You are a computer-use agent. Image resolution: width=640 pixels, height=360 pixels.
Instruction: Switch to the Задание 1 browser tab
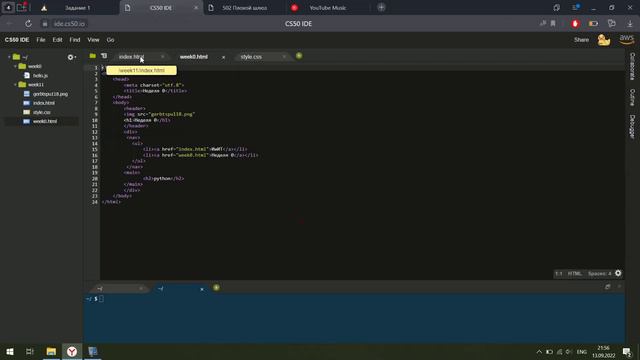pyautogui.click(x=78, y=8)
